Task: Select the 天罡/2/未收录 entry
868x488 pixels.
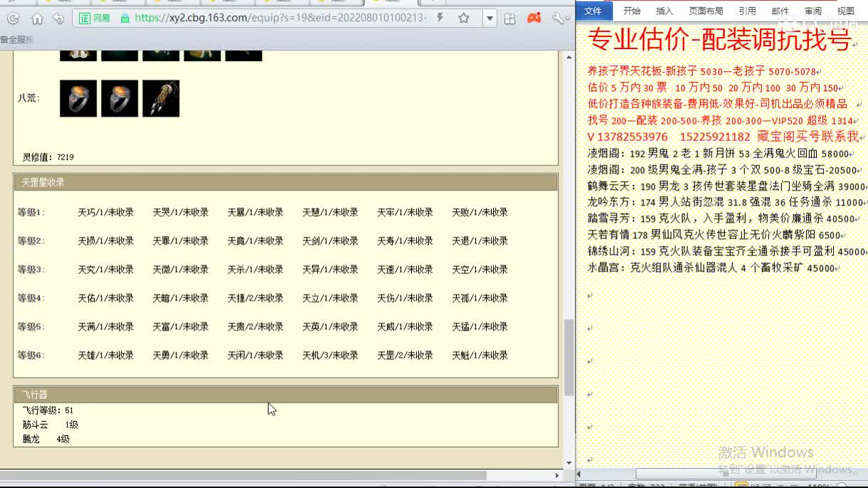Action: point(405,355)
